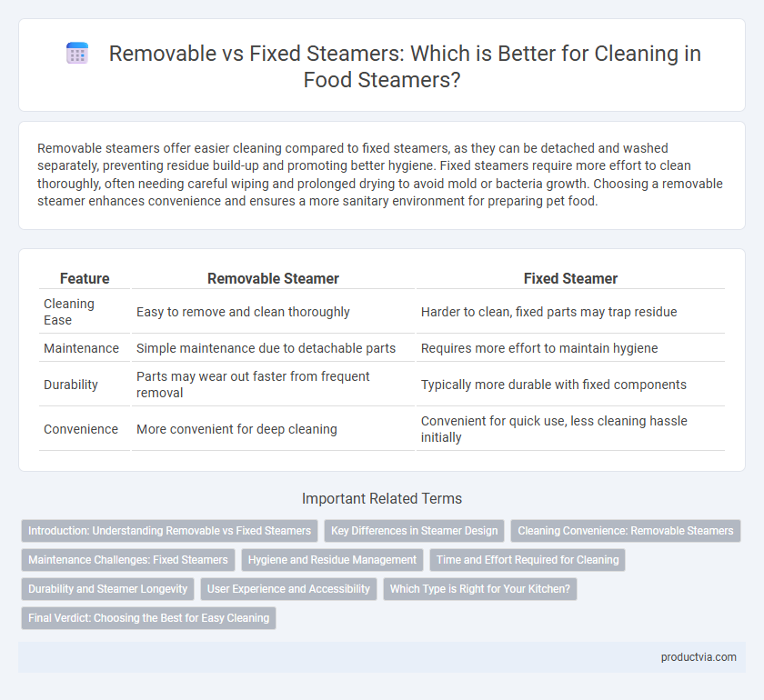Click the Cleaning Ease row label
The width and height of the screenshot is (764, 700).
pyautogui.click(x=69, y=312)
